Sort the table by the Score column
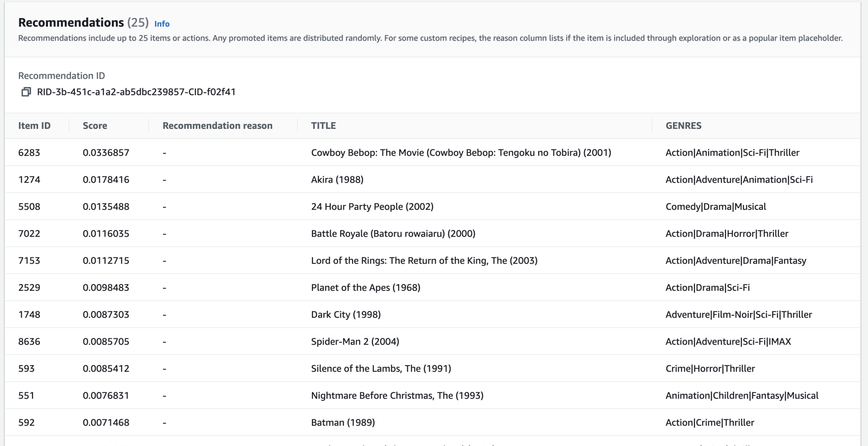The height and width of the screenshot is (446, 868). 95,125
